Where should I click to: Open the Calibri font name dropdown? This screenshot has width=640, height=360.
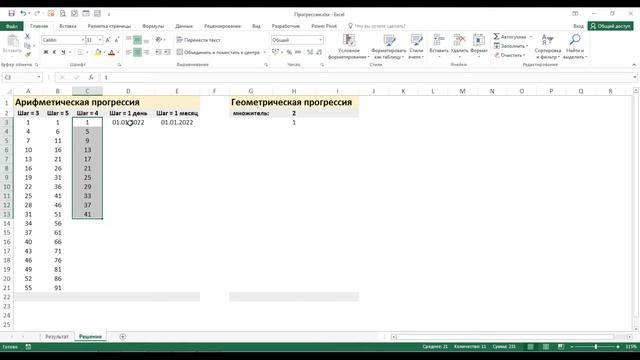tap(83, 40)
